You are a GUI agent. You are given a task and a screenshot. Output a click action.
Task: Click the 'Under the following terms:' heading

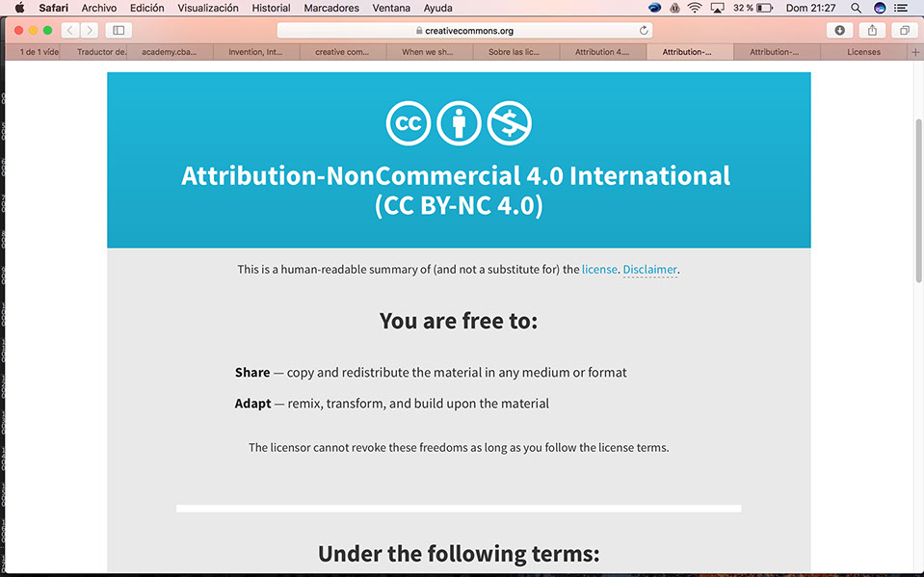pos(459,554)
